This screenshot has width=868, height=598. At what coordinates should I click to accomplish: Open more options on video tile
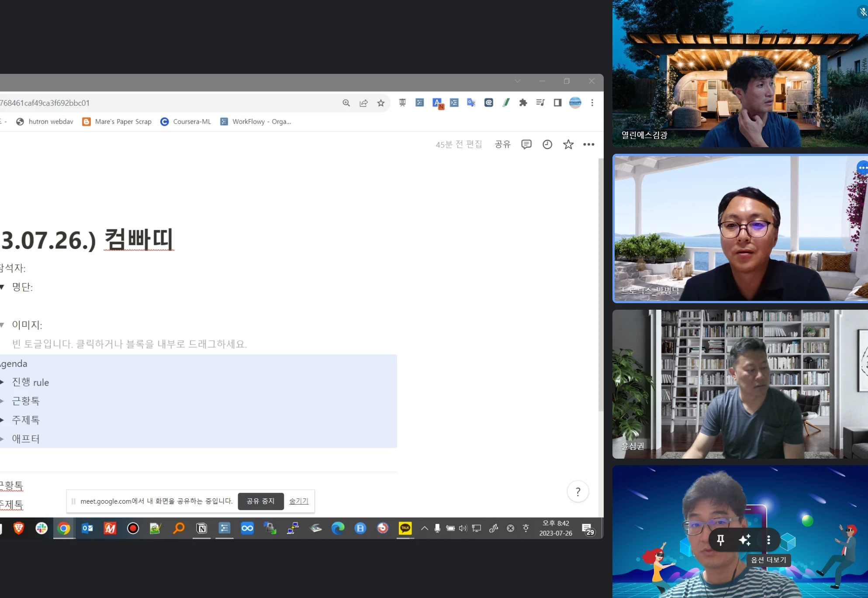point(768,540)
